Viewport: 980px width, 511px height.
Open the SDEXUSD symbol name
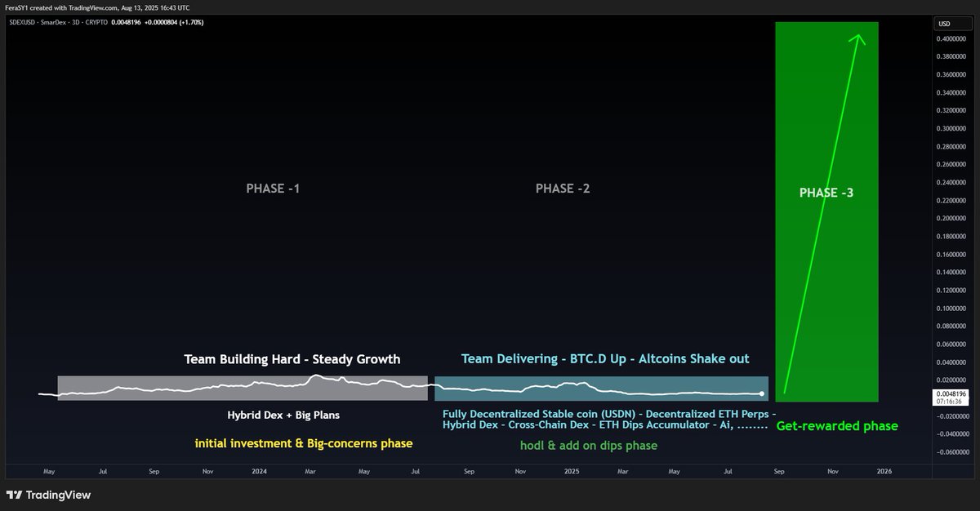coord(20,22)
